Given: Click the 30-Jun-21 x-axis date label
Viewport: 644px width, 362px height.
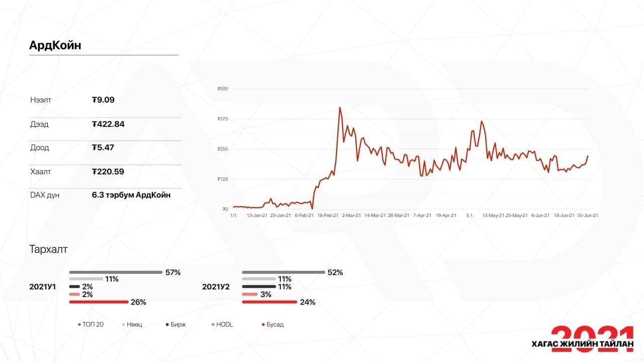Looking at the screenshot, I should point(587,215).
